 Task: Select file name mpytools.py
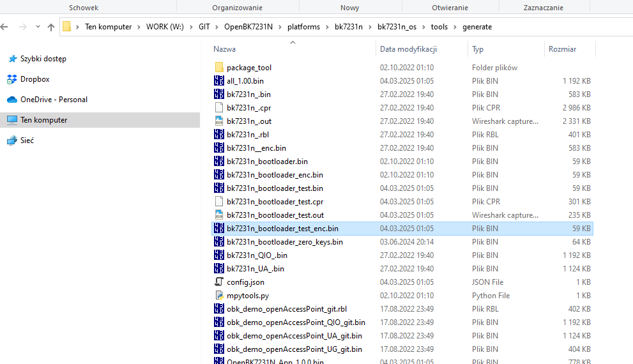(248, 296)
